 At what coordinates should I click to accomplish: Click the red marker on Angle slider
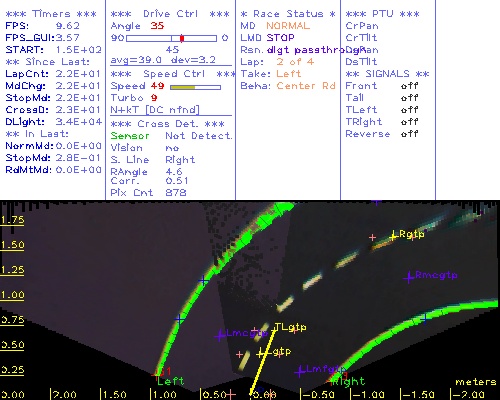pos(182,38)
